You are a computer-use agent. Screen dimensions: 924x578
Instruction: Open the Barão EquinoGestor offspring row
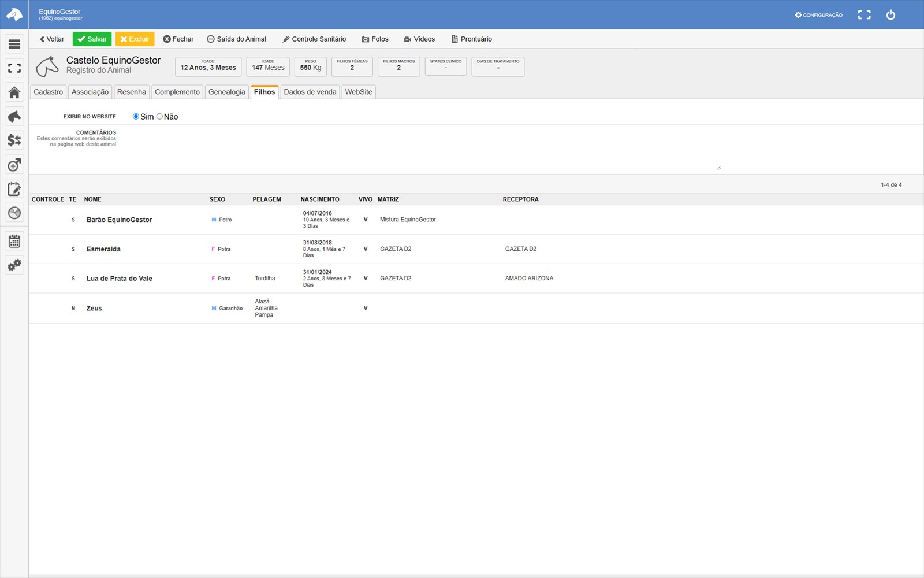pyautogui.click(x=476, y=220)
